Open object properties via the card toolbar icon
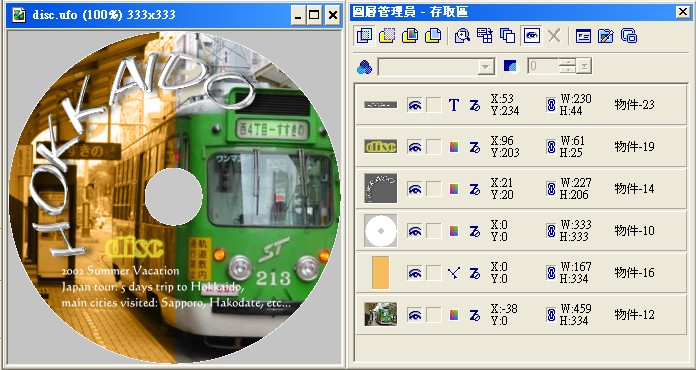This screenshot has width=696, height=370. pyautogui.click(x=583, y=35)
